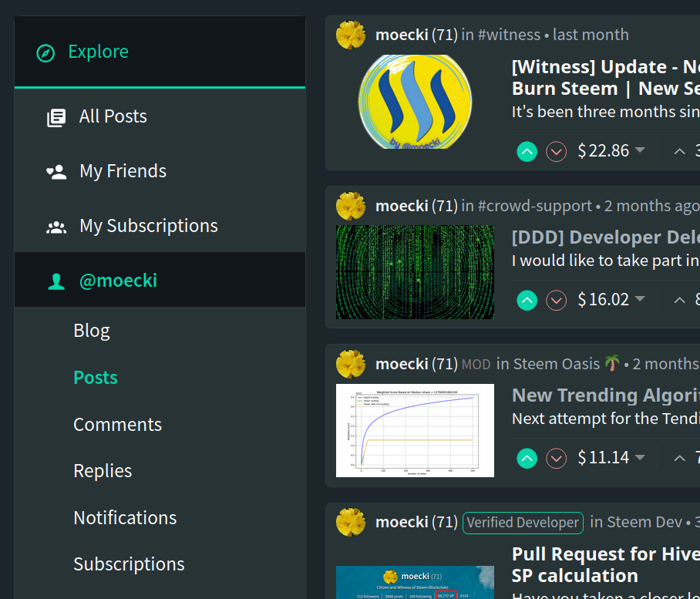This screenshot has width=700, height=599.
Task: Click votes caret icon next to $22.86
Action: pyautogui.click(x=679, y=151)
